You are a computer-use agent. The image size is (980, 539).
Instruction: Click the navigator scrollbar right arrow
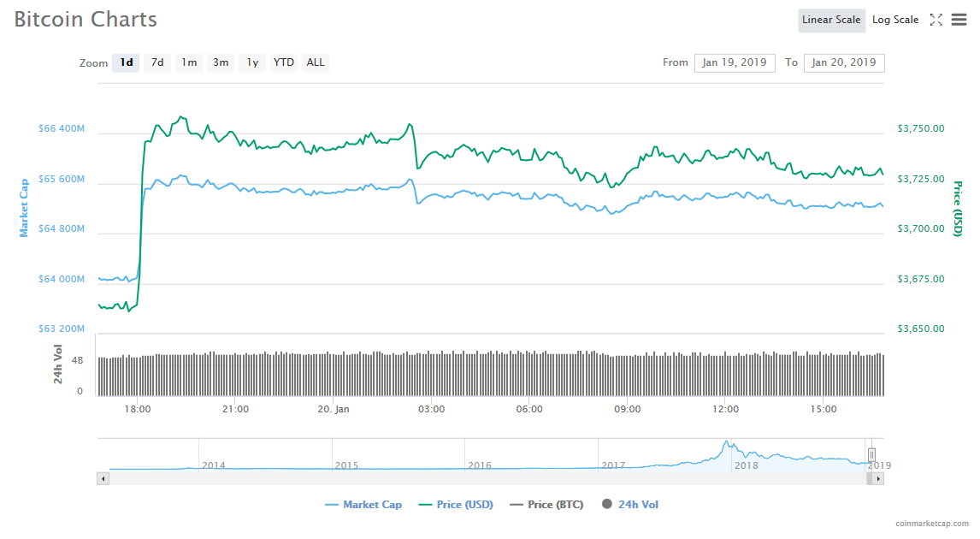tap(879, 478)
